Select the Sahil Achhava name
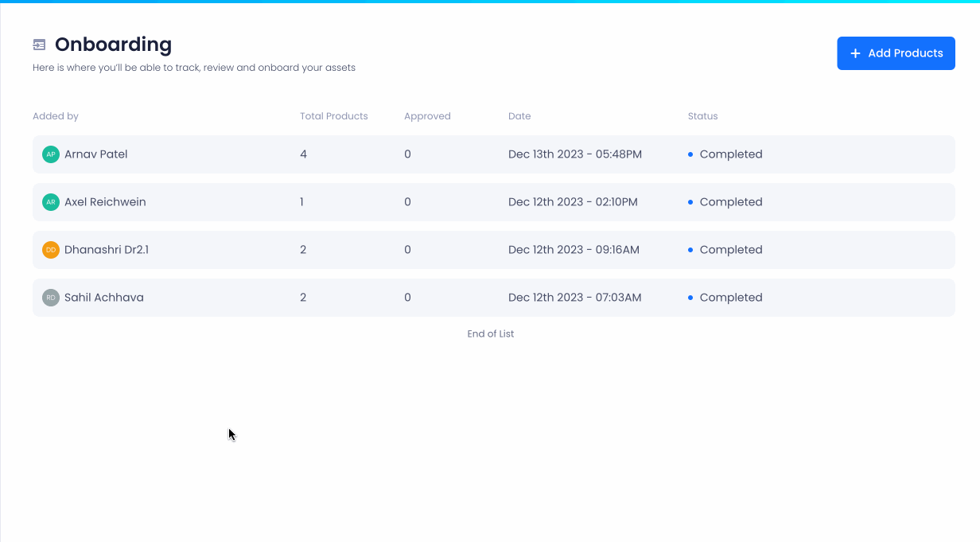 (x=104, y=298)
